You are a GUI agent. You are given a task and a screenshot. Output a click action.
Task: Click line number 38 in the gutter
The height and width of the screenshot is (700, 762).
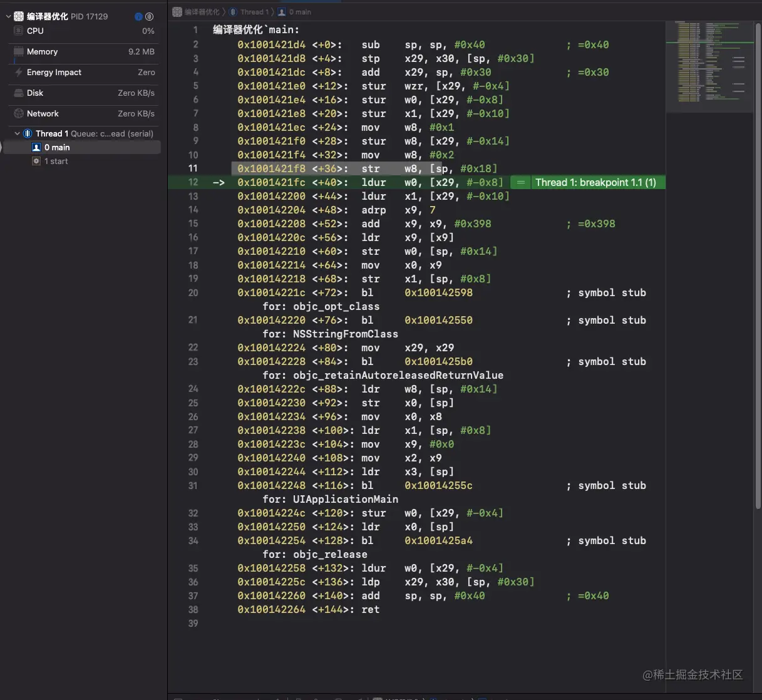[193, 609]
